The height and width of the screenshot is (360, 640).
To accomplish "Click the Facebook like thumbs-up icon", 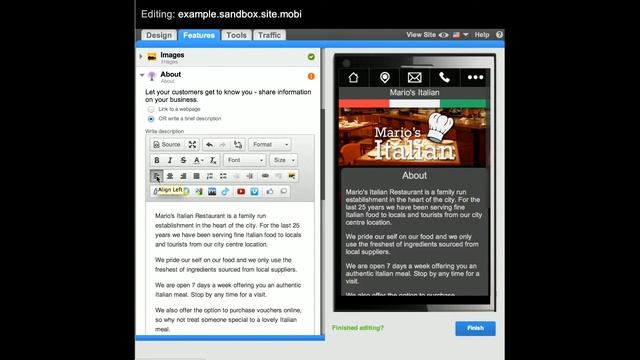I will tap(270, 191).
